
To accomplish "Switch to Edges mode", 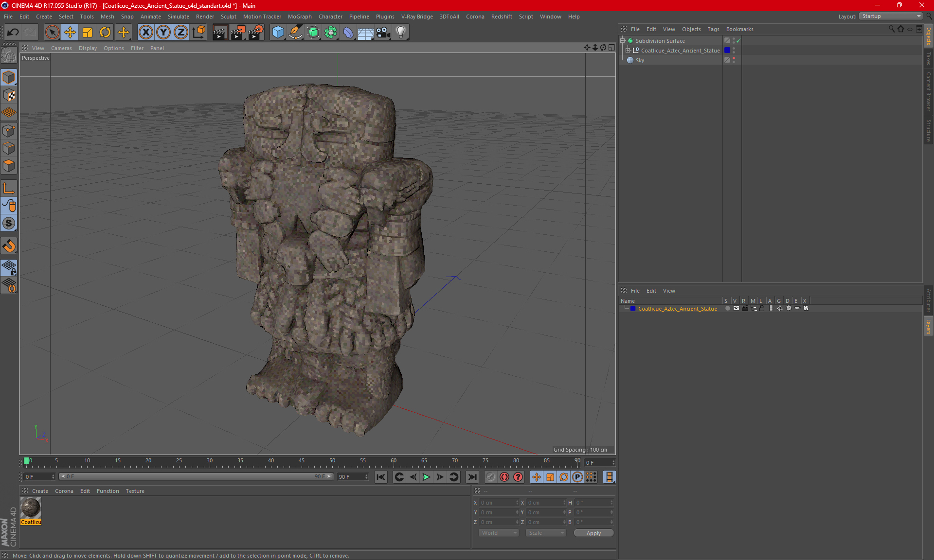I will pos(9,148).
